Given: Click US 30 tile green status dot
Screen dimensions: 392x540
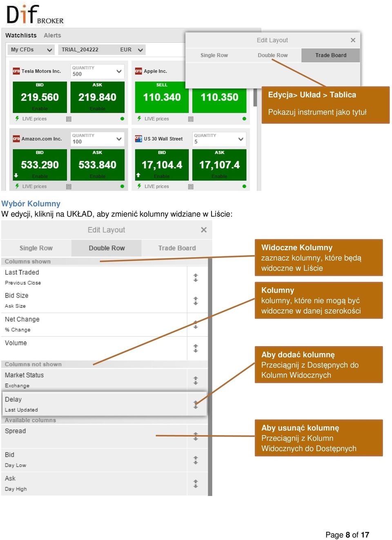Looking at the screenshot, I should tap(244, 187).
